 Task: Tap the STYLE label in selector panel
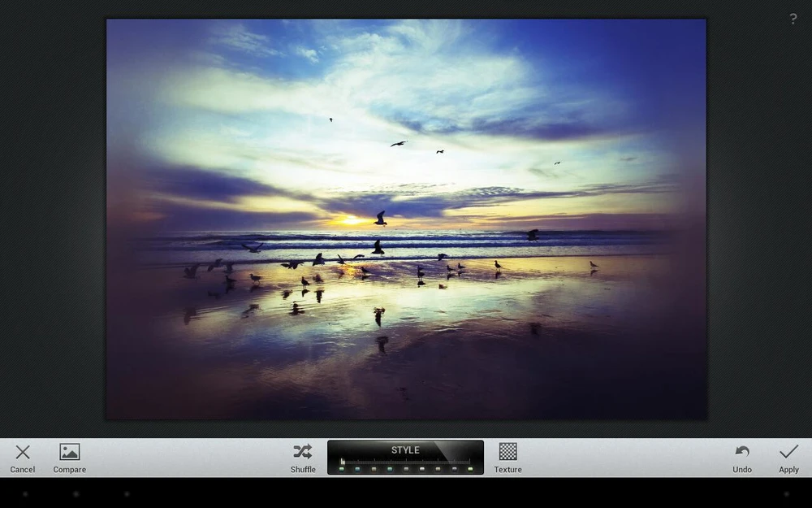coord(405,450)
